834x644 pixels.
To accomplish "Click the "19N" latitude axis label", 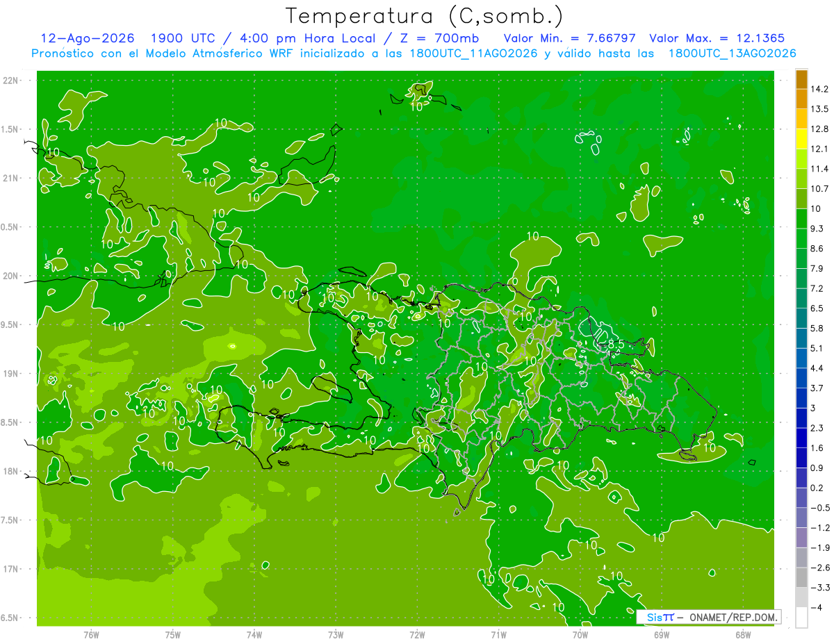I will 12,374.
